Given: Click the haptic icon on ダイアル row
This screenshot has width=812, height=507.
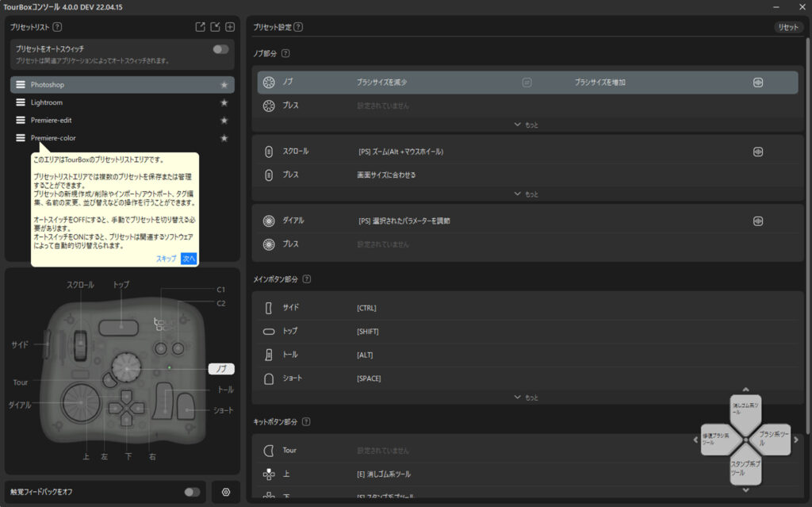Looking at the screenshot, I should click(x=757, y=221).
